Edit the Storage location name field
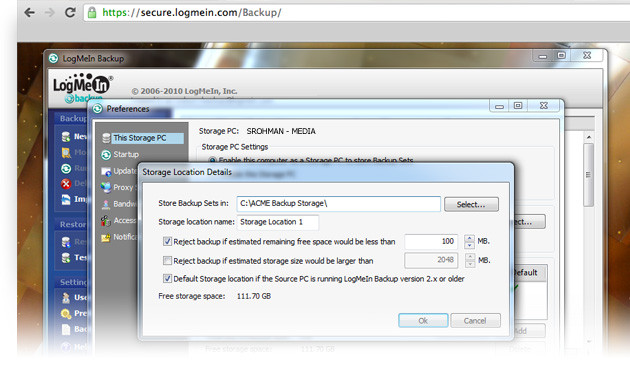630x388 pixels. click(278, 222)
